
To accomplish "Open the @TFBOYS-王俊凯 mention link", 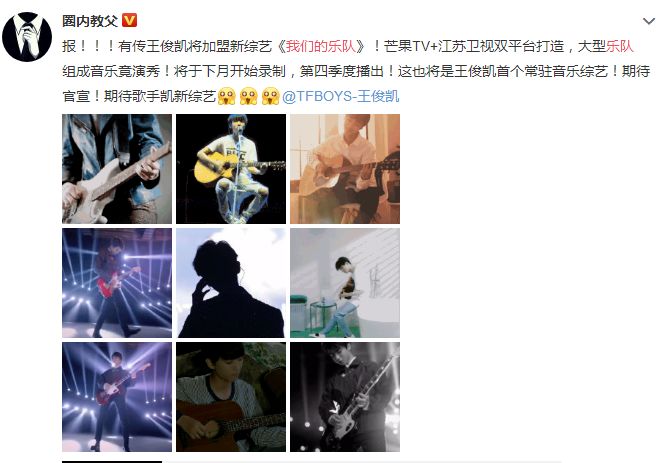I will click(341, 96).
